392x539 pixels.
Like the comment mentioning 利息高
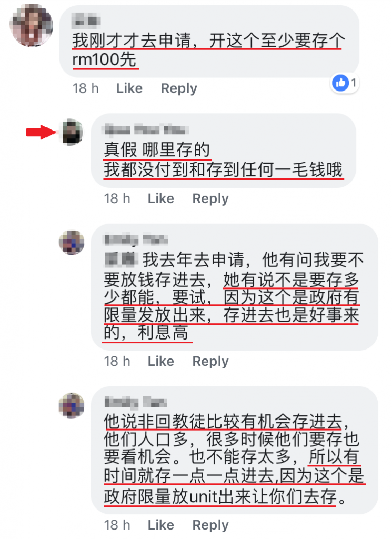click(161, 361)
